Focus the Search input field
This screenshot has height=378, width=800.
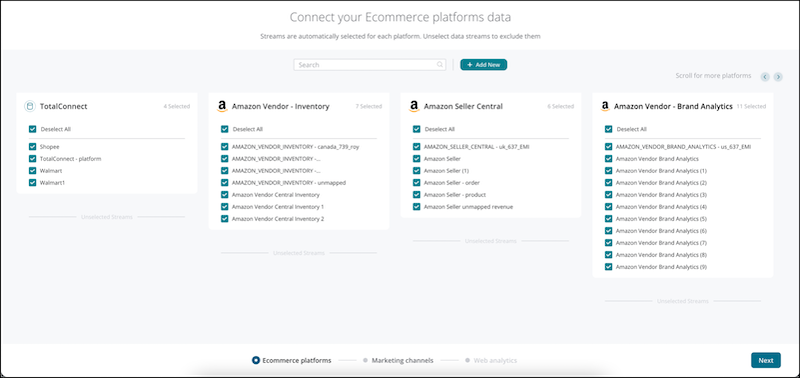click(x=369, y=65)
